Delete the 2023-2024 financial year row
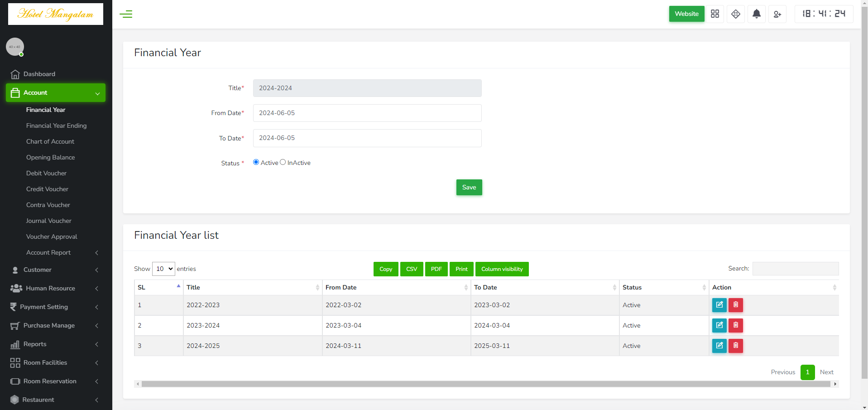This screenshot has height=410, width=868. click(736, 325)
